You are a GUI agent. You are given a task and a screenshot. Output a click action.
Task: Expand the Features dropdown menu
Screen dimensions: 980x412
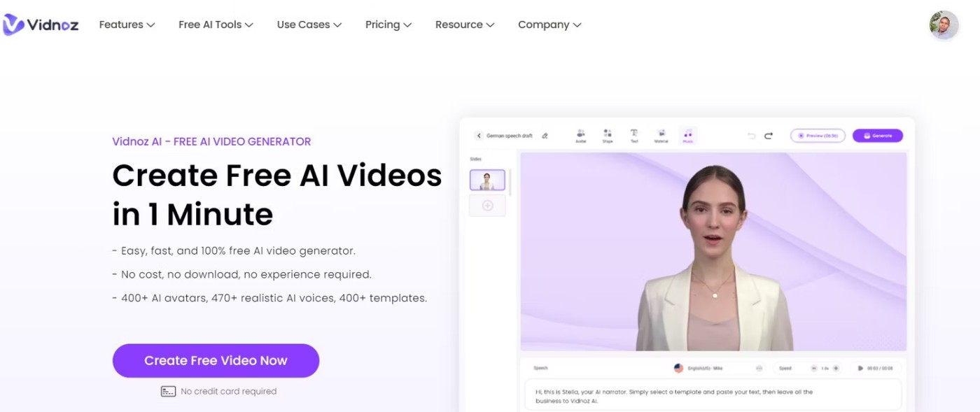point(127,24)
